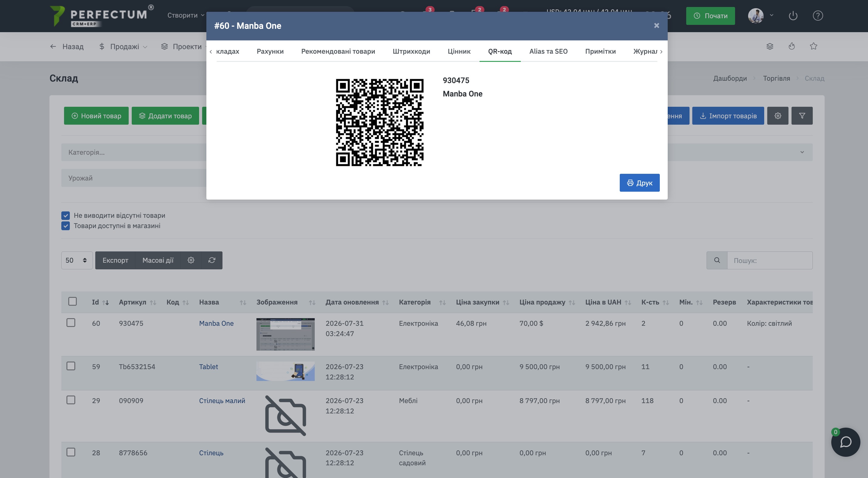Image resolution: width=868 pixels, height=478 pixels.
Task: Sort table by Ціна закупки column
Action: [x=482, y=302]
